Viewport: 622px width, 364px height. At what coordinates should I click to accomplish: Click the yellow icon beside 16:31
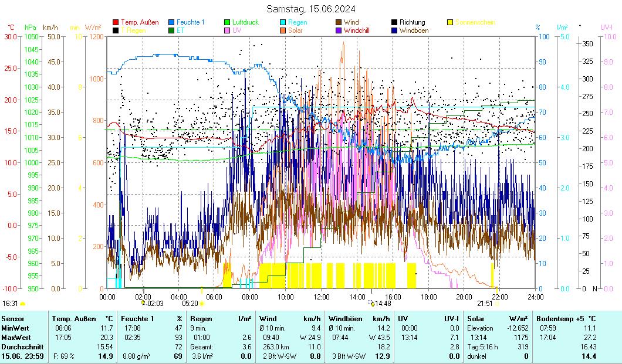[23, 304]
